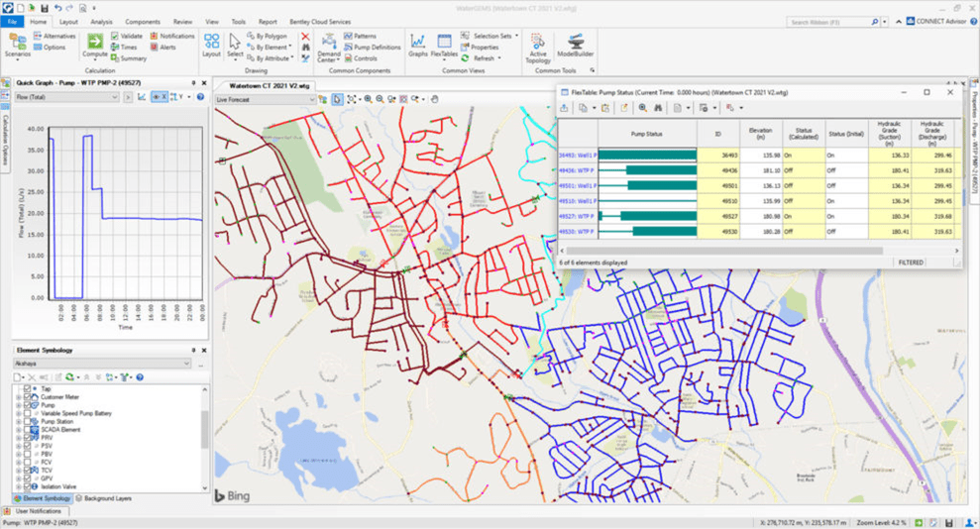Enable the SCADA Element checkbox
The width and height of the screenshot is (980, 529).
[x=27, y=429]
